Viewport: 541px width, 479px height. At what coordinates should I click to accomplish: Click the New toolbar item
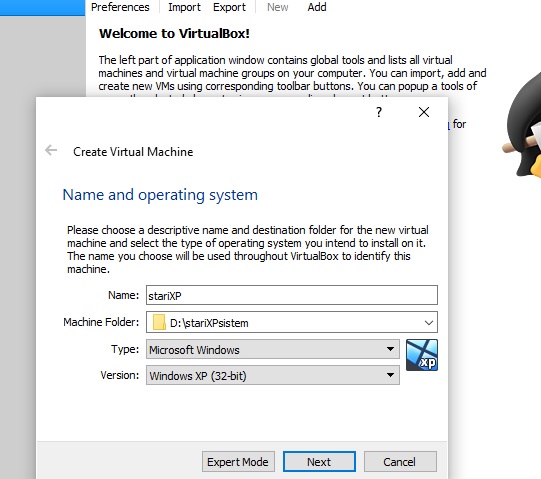[277, 7]
